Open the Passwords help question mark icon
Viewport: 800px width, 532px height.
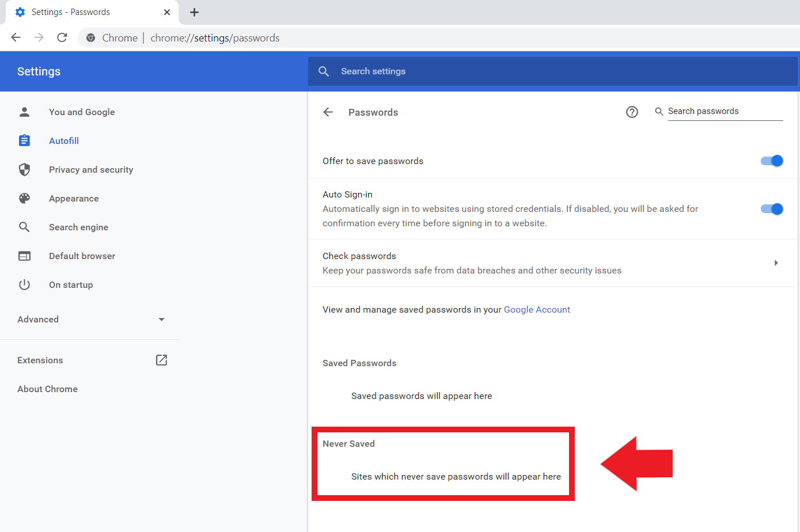coord(632,112)
